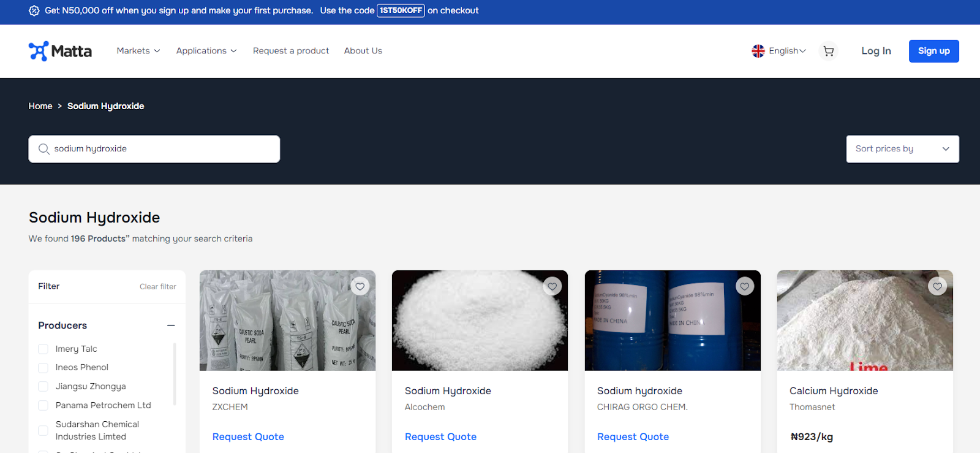980x453 pixels.
Task: Open the Sort prices by dropdown
Action: coord(903,149)
